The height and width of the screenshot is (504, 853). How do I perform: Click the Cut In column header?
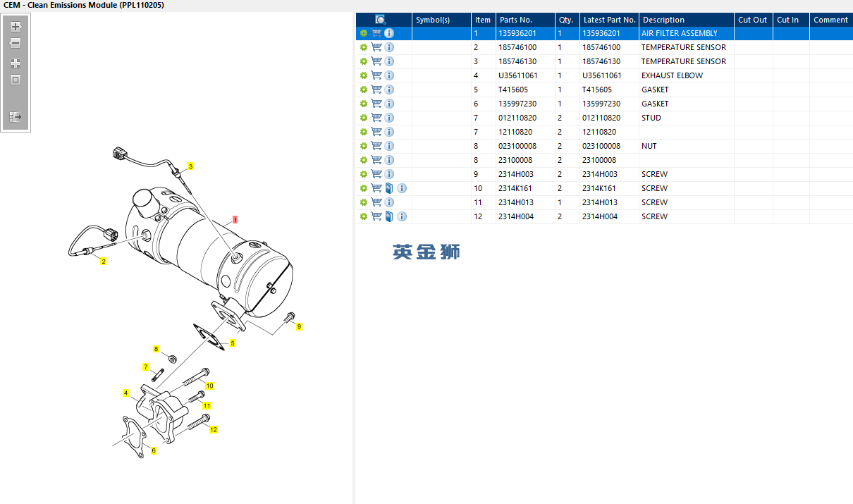pos(790,20)
